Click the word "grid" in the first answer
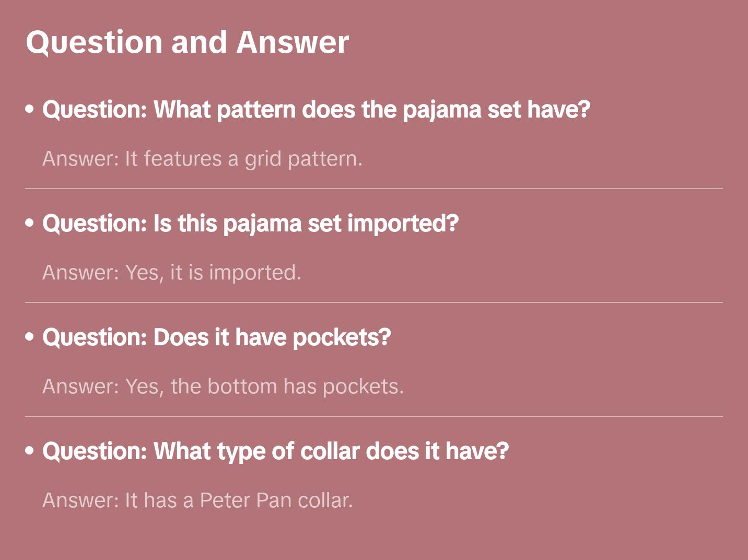 click(263, 159)
